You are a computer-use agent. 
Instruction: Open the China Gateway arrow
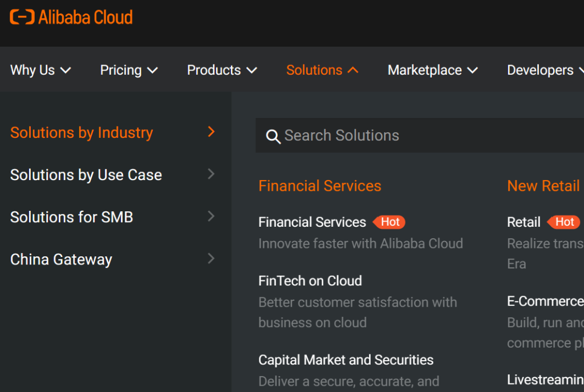coord(211,259)
